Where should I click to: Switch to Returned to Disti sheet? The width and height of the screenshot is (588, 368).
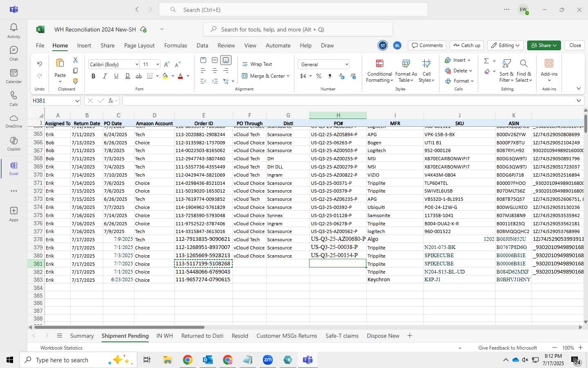(202, 336)
